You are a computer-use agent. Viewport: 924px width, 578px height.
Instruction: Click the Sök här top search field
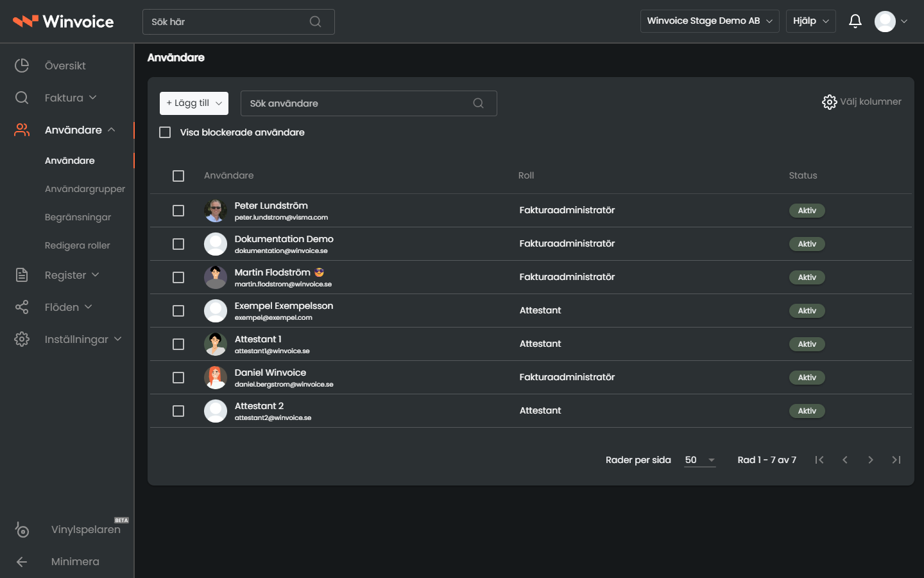tap(239, 22)
